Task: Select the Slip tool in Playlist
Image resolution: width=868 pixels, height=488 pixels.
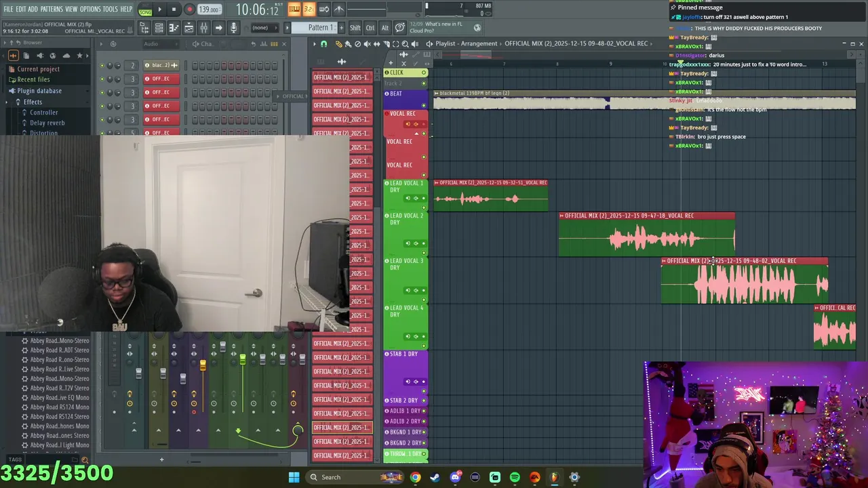Action: pyautogui.click(x=376, y=44)
